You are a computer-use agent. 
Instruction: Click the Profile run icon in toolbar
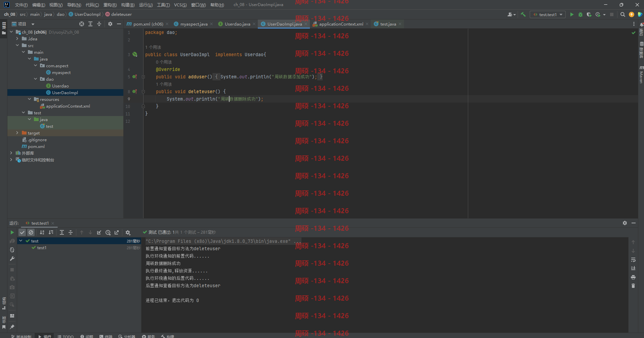coord(598,14)
